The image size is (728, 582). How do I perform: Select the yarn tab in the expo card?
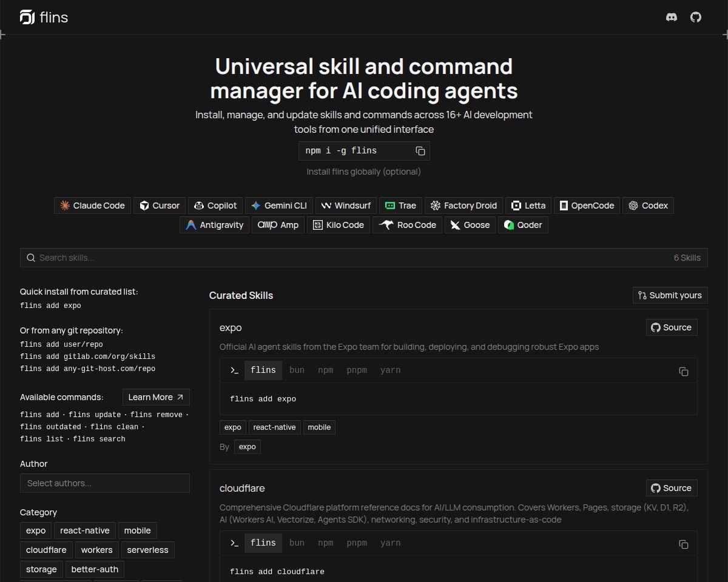coord(390,370)
